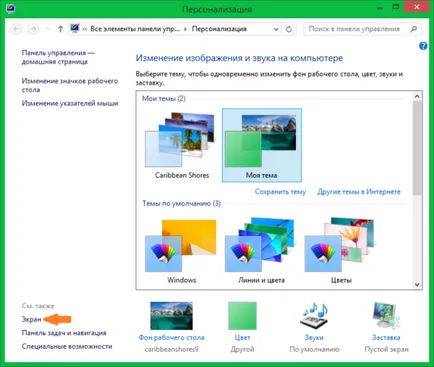Image resolution: width=434 pixels, height=367 pixels.
Task: Click the theme list scroll down arrow
Action: 417,284
